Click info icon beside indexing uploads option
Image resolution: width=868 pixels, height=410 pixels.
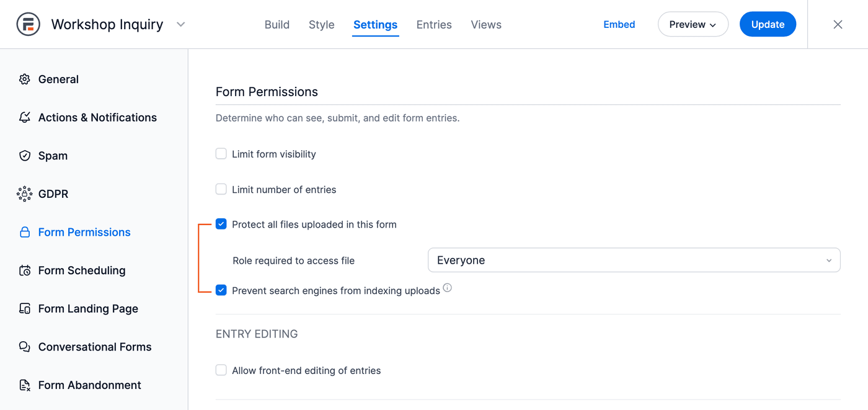coord(447,288)
